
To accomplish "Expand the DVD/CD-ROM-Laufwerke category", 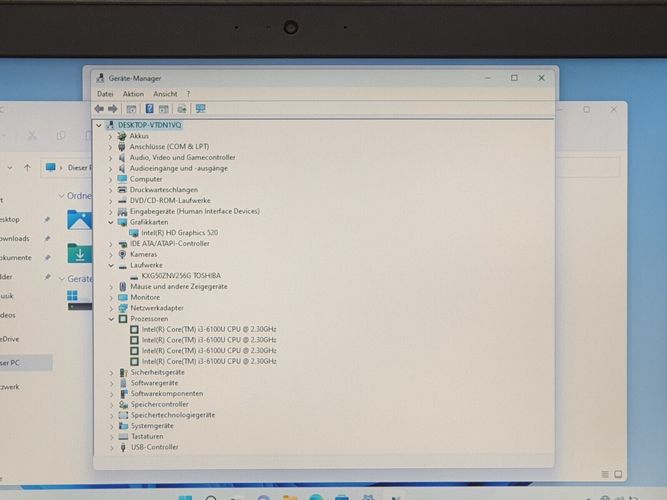I will 111,200.
